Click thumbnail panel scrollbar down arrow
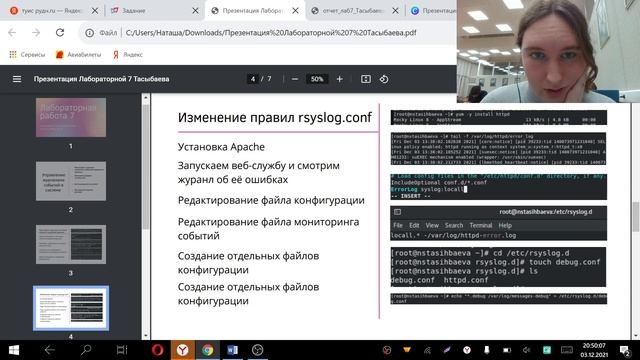The image size is (640, 360). click(146, 336)
